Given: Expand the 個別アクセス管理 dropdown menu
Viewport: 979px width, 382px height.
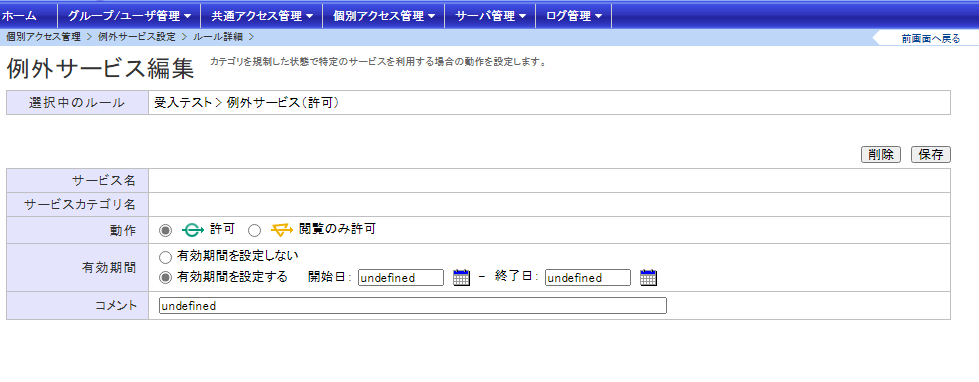Looking at the screenshot, I should pos(384,16).
